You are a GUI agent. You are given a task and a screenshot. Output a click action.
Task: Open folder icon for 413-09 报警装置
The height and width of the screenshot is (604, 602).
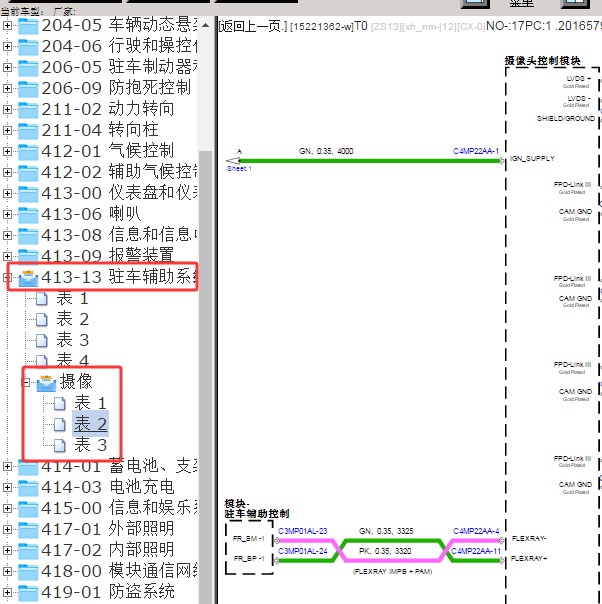click(x=28, y=256)
